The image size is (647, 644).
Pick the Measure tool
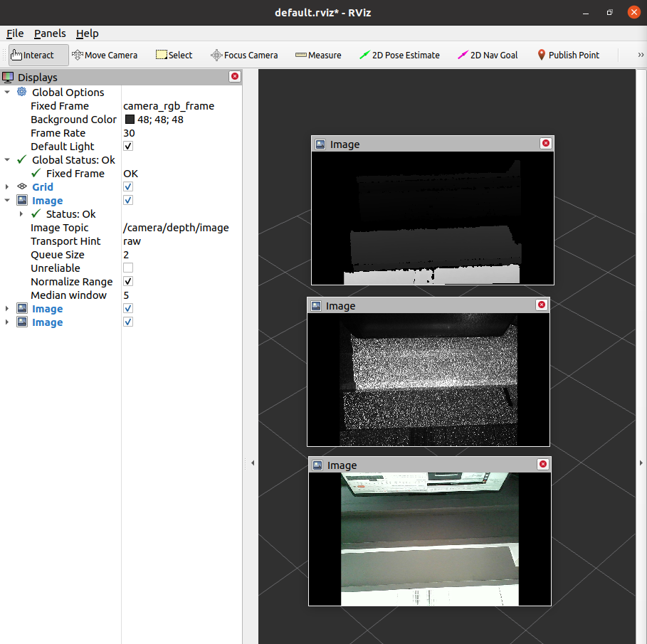318,55
